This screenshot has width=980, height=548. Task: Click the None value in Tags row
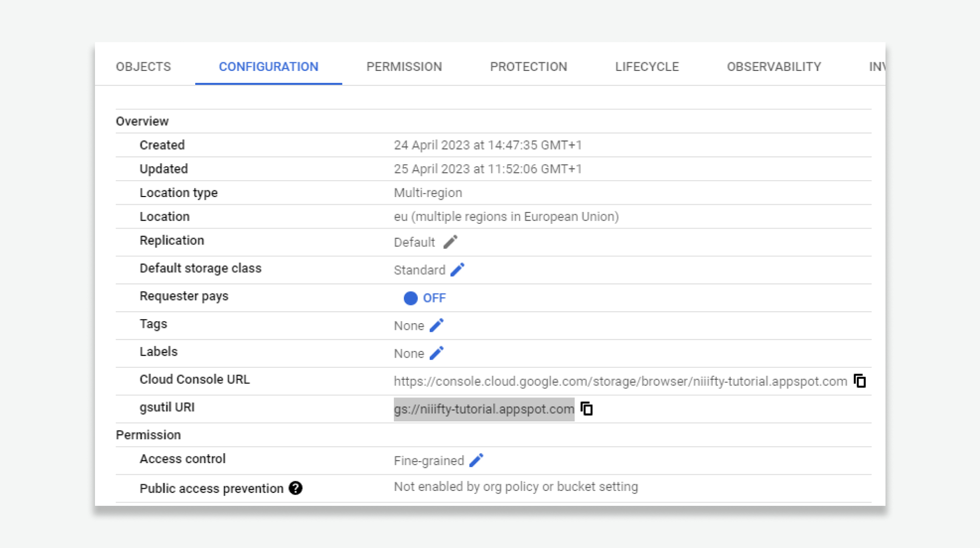[x=409, y=326]
